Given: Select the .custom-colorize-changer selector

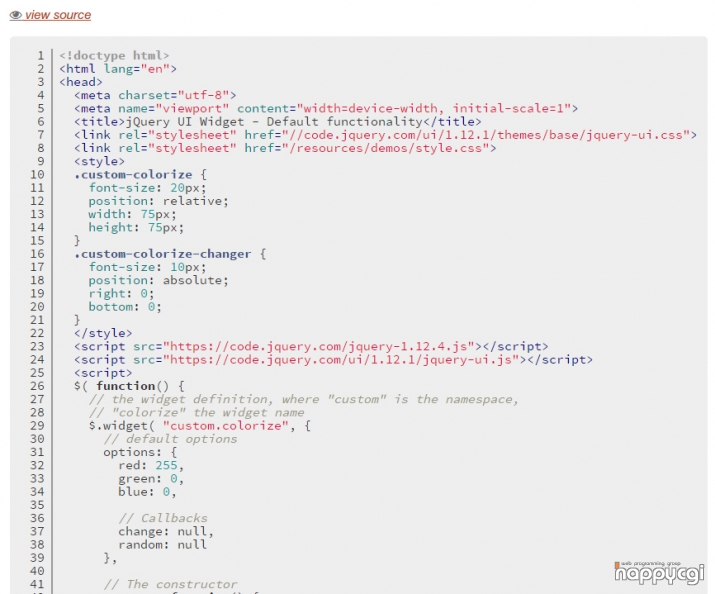Looking at the screenshot, I should (162, 254).
